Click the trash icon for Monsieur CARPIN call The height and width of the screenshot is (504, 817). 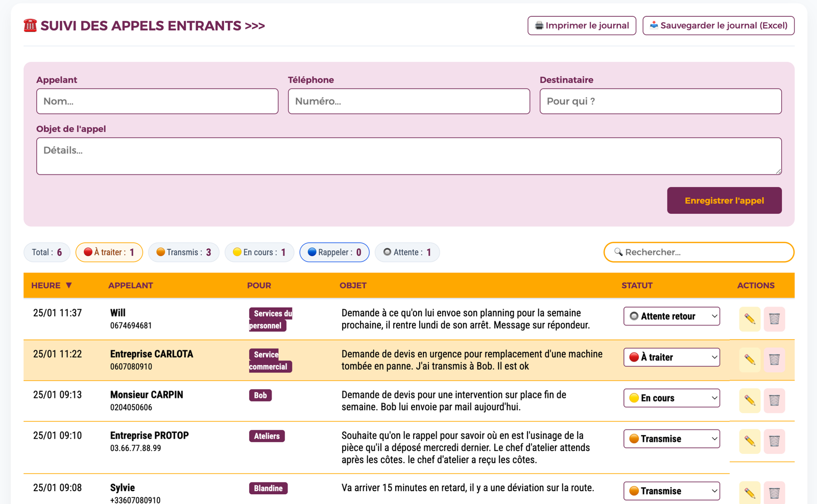(x=774, y=400)
